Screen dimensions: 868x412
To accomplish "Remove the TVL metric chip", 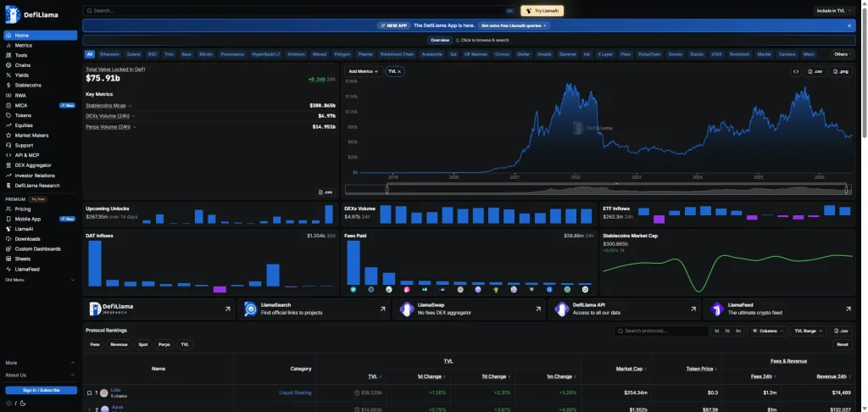I will tap(399, 71).
